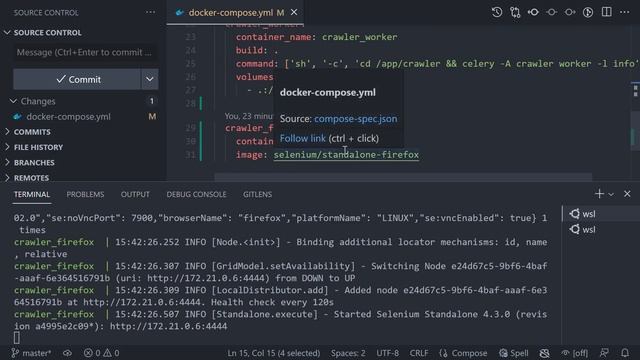The height and width of the screenshot is (360, 640).
Task: Switch to the TERMINAL panel tab
Action: pos(32,194)
